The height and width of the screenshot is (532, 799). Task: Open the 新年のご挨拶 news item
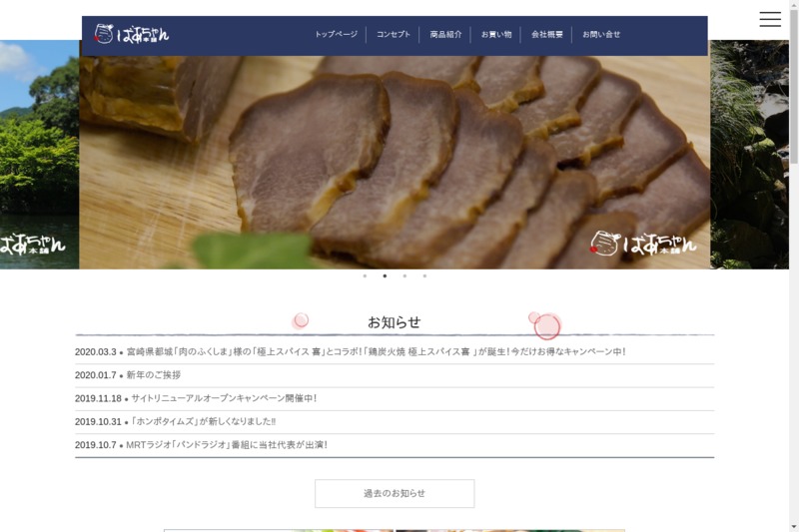point(154,375)
